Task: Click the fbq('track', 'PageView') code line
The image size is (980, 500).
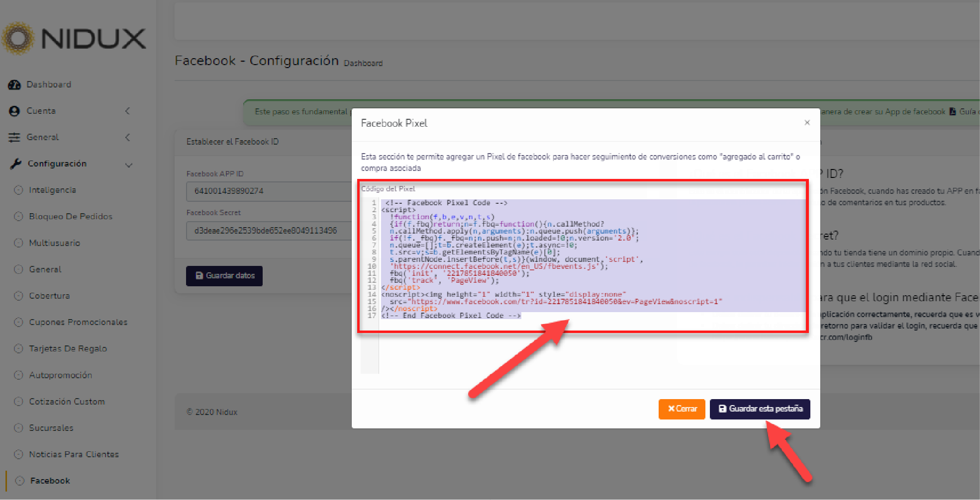Action: tap(444, 280)
